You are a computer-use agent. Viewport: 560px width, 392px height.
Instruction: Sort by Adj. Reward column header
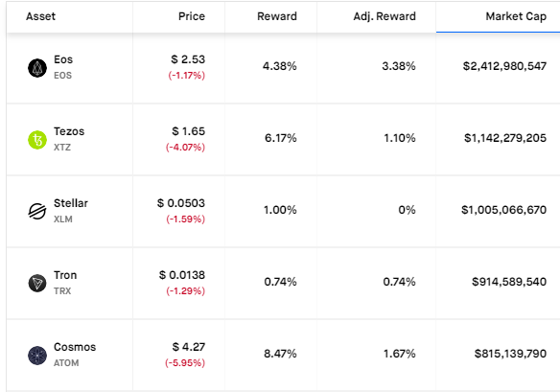click(385, 16)
